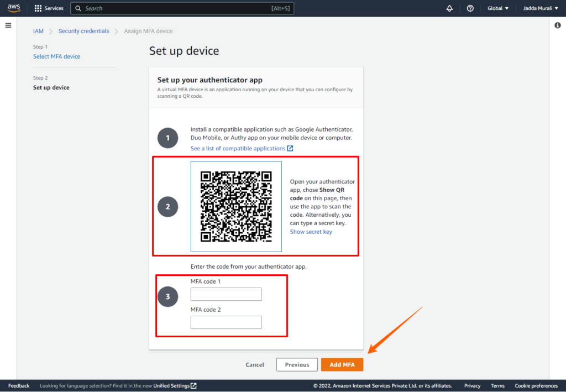Focus the MFA code 1 field
This screenshot has height=392, width=566.
click(x=226, y=294)
